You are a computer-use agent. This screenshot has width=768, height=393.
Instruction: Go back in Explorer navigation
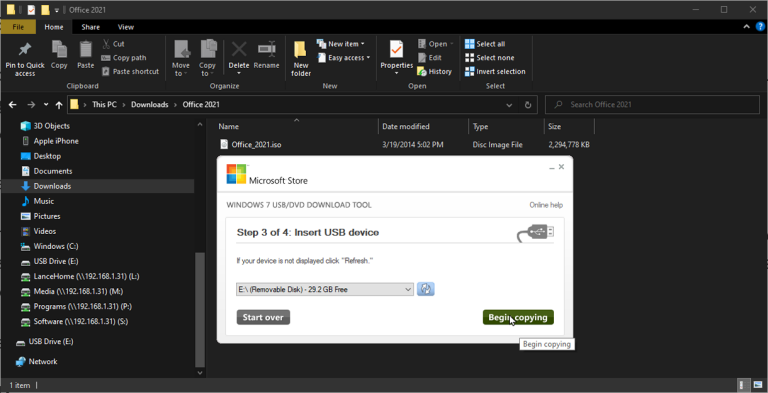tap(13, 105)
